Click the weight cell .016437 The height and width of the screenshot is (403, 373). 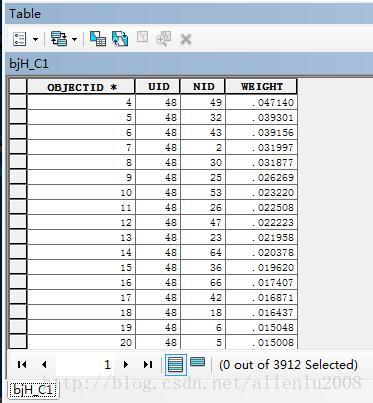point(261,312)
